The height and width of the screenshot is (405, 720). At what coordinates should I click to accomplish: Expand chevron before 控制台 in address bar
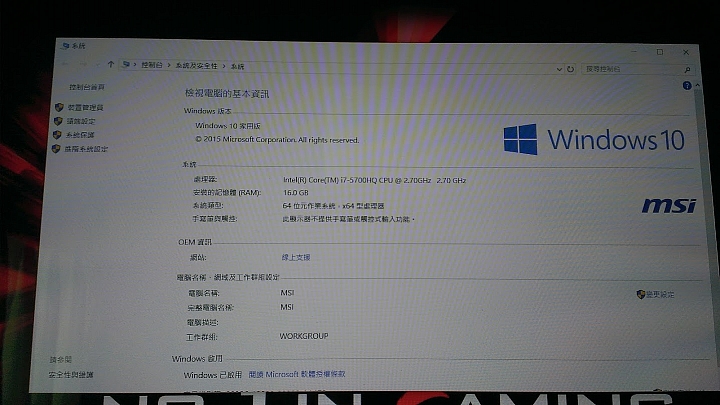[x=135, y=65]
